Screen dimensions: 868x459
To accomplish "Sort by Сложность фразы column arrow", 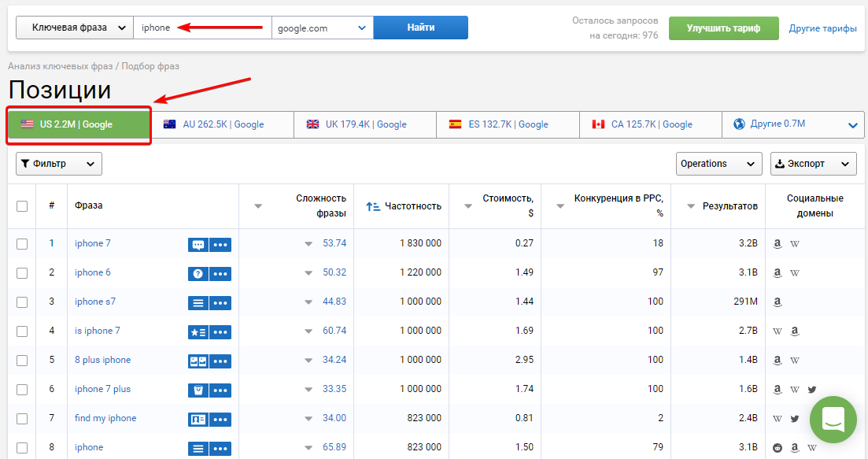I will point(258,206).
